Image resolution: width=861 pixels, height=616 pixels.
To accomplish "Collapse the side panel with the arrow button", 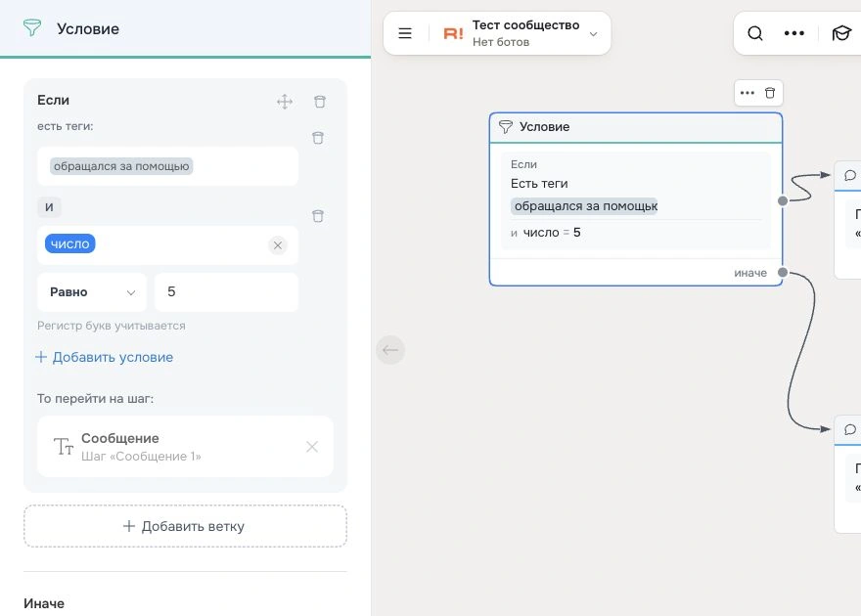I will click(390, 350).
